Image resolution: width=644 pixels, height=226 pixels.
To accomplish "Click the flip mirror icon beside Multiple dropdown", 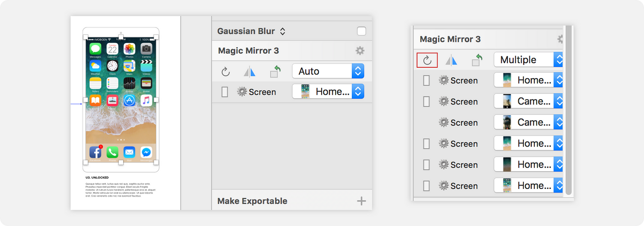I will [451, 60].
